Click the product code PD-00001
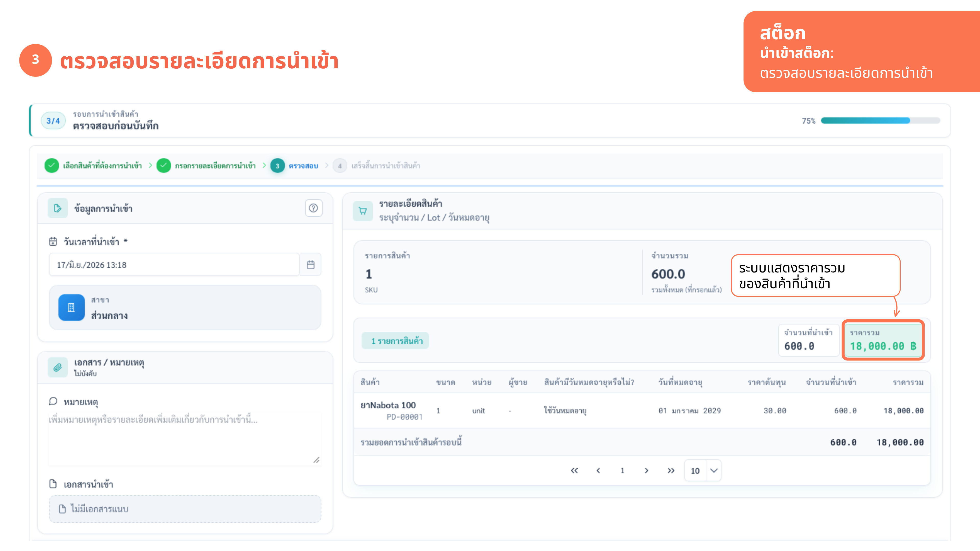 click(405, 417)
